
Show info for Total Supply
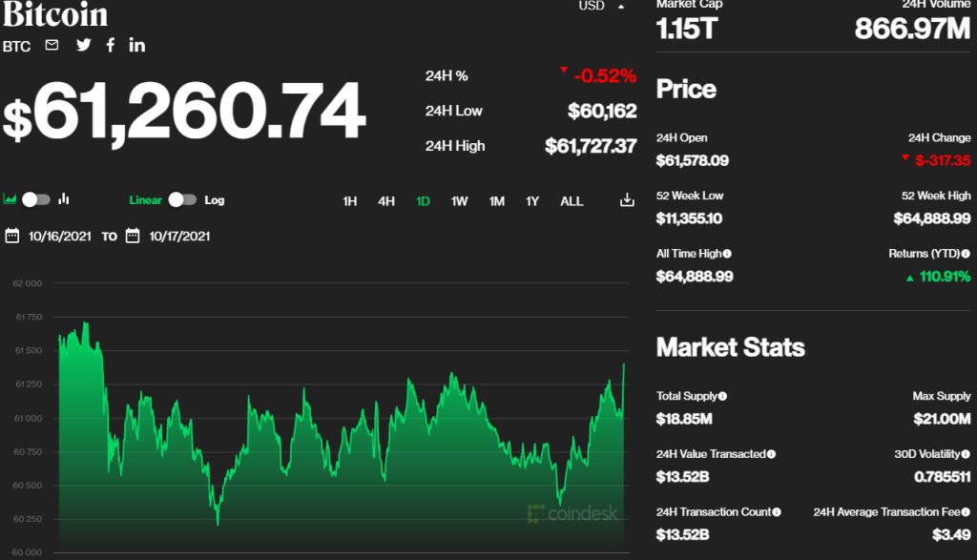722,396
